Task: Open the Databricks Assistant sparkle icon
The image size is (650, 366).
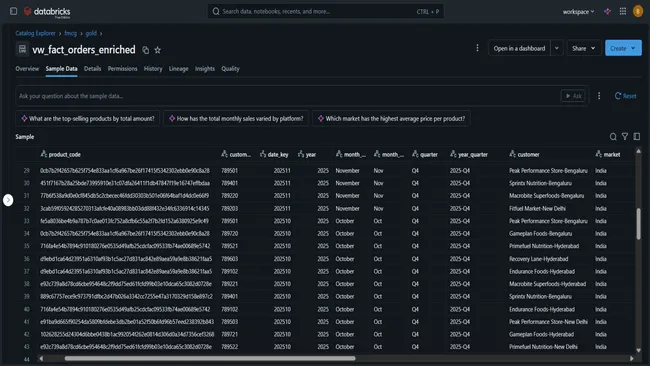Action: [607, 12]
